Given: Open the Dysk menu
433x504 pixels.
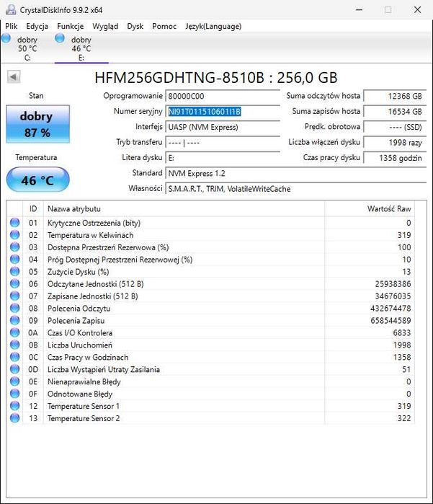Looking at the screenshot, I should click(x=135, y=26).
